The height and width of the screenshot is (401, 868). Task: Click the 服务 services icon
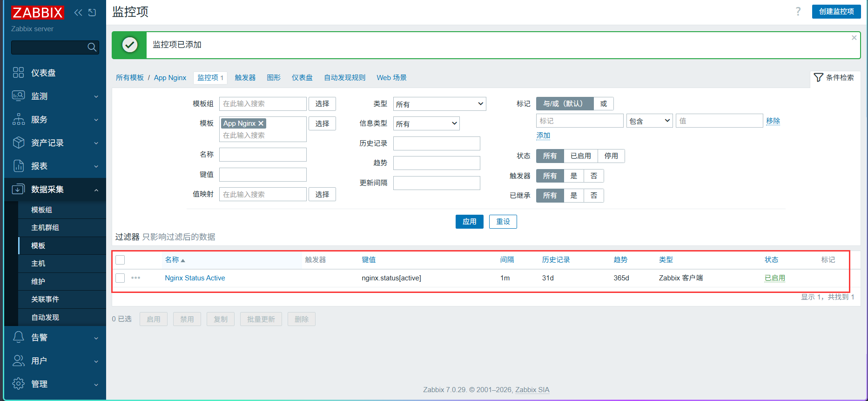(18, 119)
